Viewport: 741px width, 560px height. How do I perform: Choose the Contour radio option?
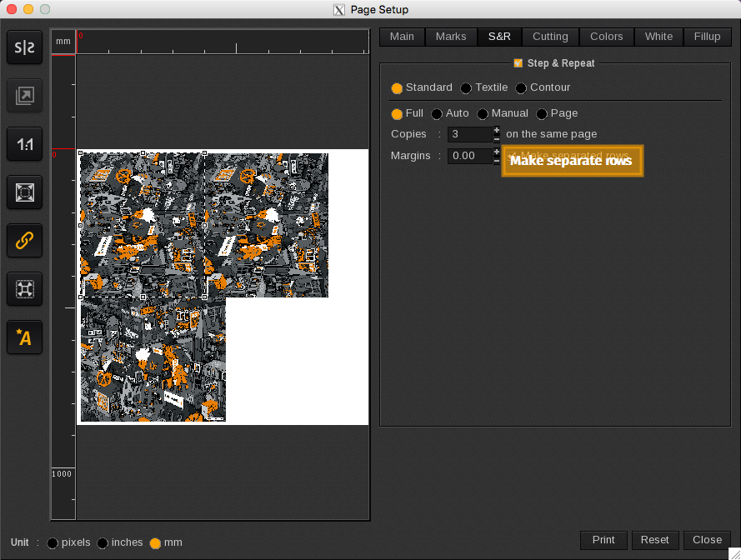(521, 88)
